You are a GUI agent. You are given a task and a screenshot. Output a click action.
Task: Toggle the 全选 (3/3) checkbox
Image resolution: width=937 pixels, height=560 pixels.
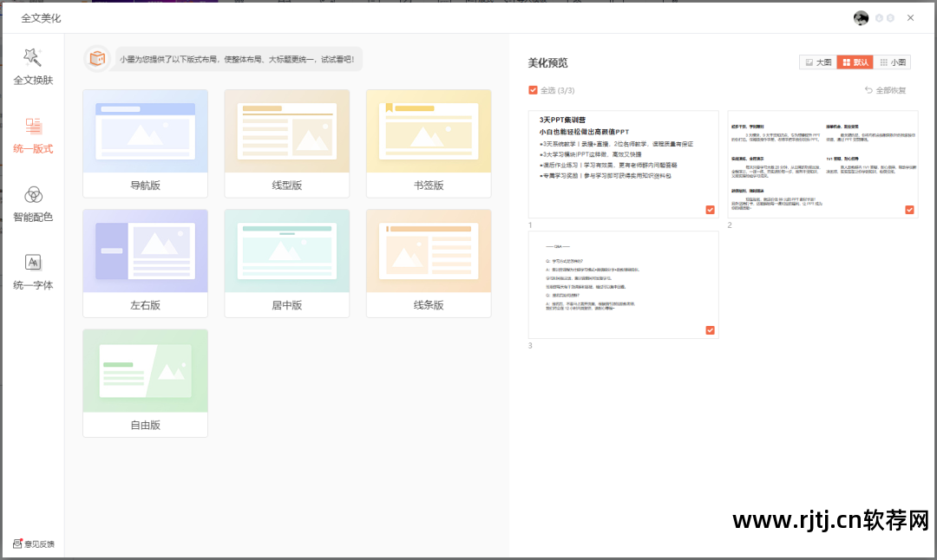533,90
